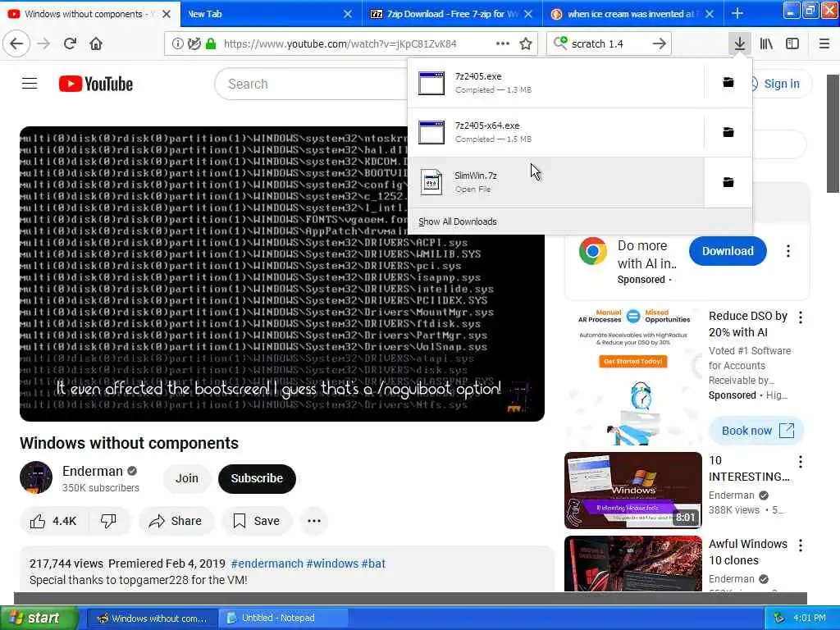Image resolution: width=840 pixels, height=630 pixels.
Task: Click the scratch 1.4 search box
Action: tap(609, 43)
